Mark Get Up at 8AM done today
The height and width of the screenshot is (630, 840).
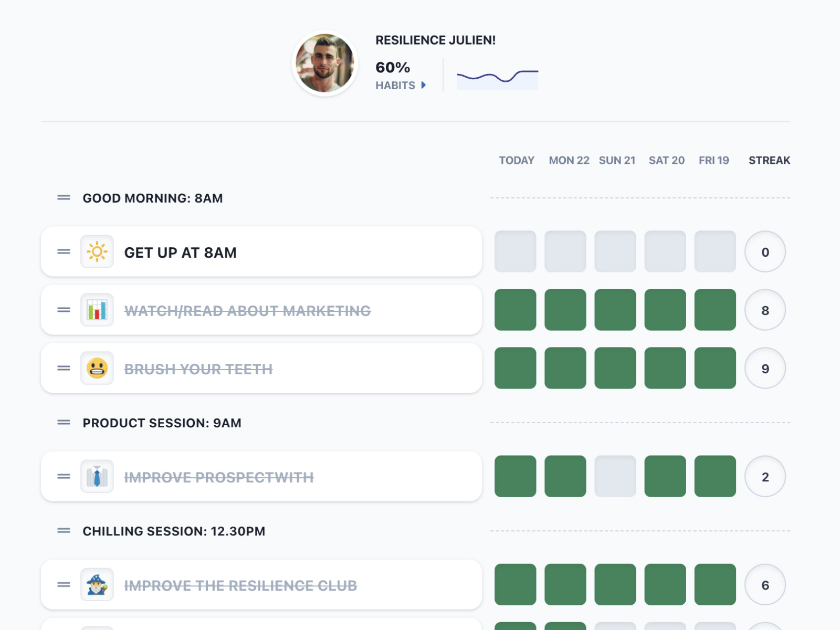515,251
